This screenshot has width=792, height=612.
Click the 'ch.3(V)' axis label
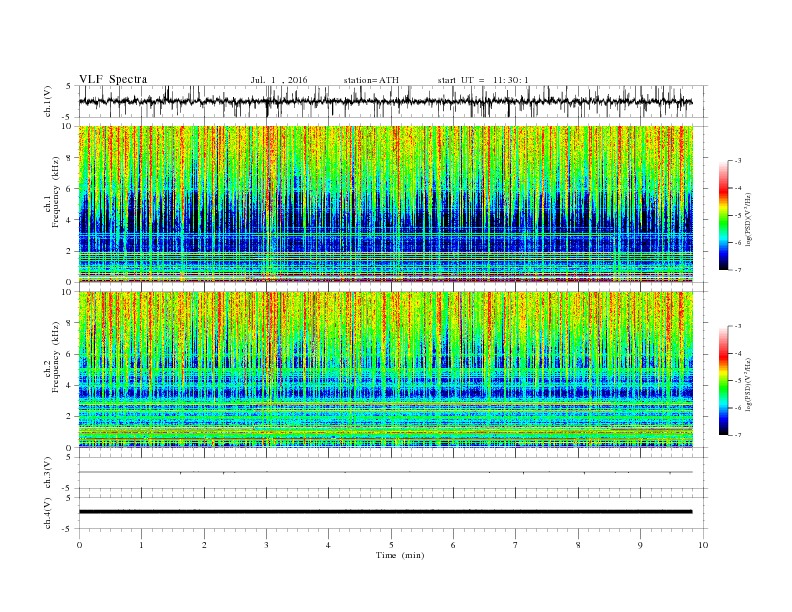pos(48,473)
